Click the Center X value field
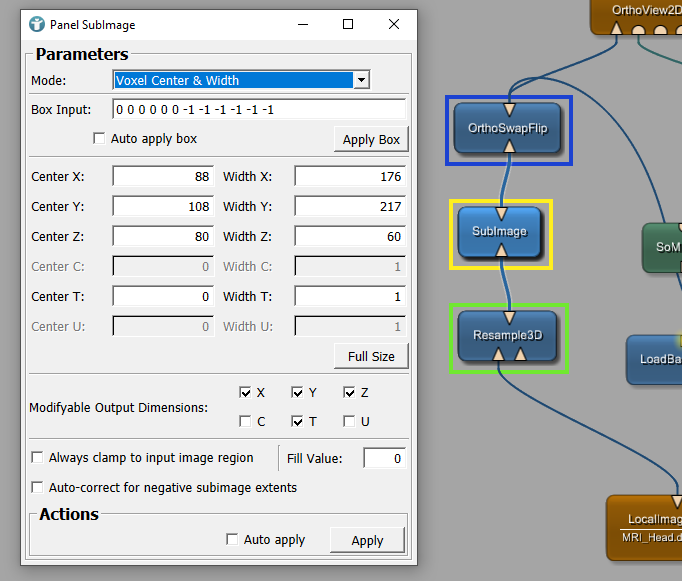The height and width of the screenshot is (581, 682). click(163, 177)
